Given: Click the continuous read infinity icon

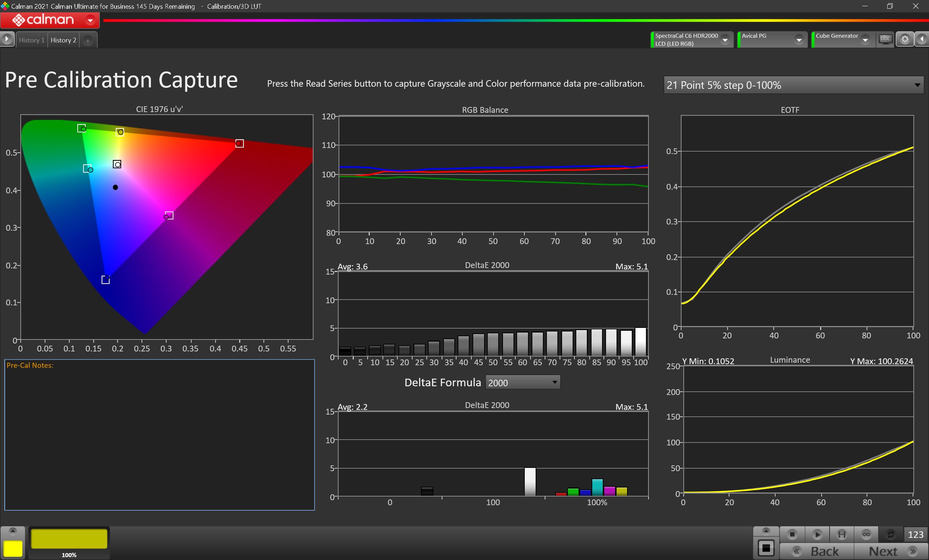Looking at the screenshot, I should pos(866,534).
